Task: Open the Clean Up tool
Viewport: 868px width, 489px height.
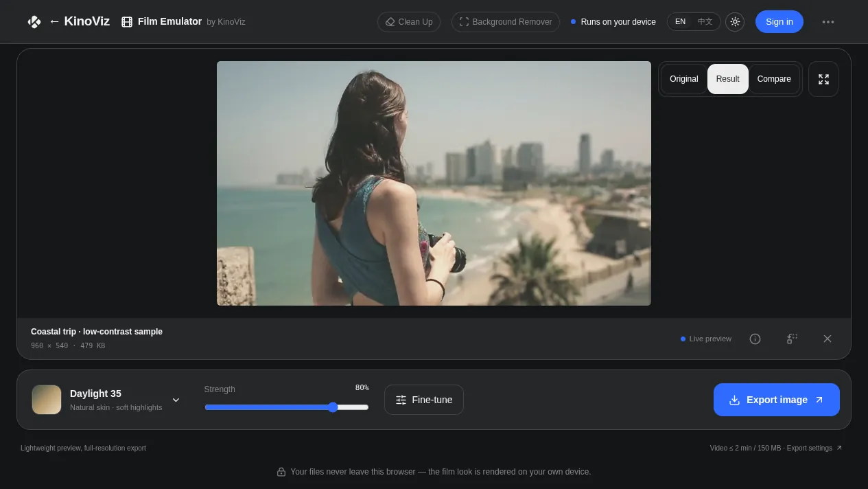Action: (x=409, y=22)
